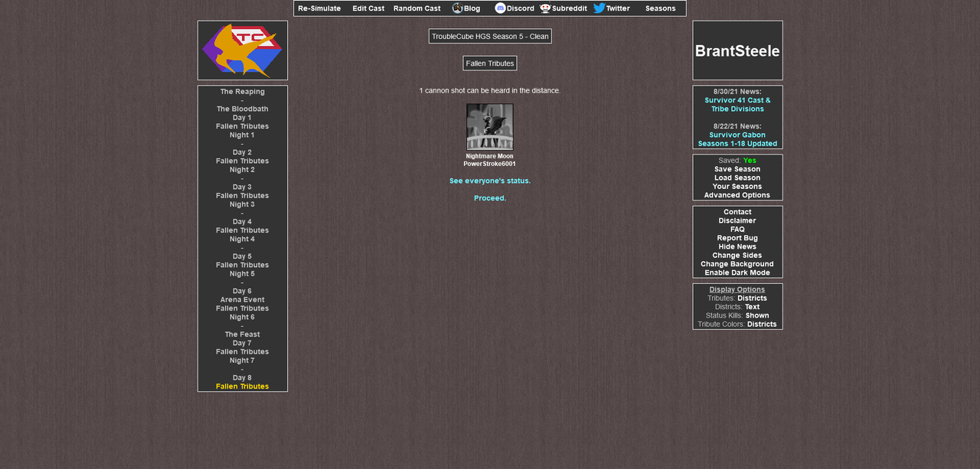Go to Day 7 in sidebar
The image size is (980, 469).
[243, 343]
